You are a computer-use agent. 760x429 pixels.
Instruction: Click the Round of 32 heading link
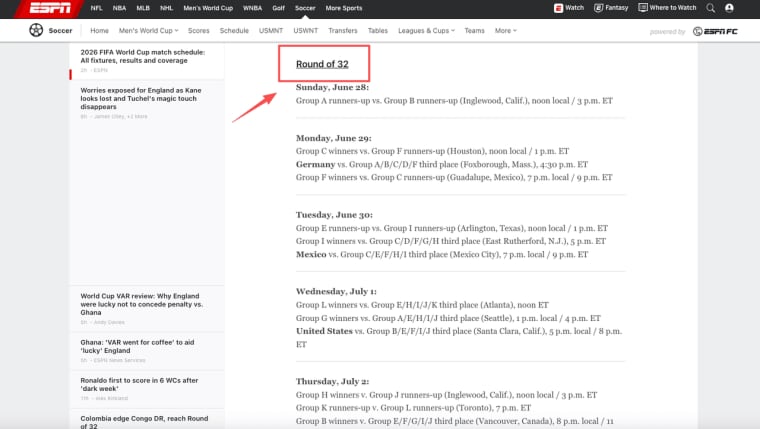tap(322, 64)
